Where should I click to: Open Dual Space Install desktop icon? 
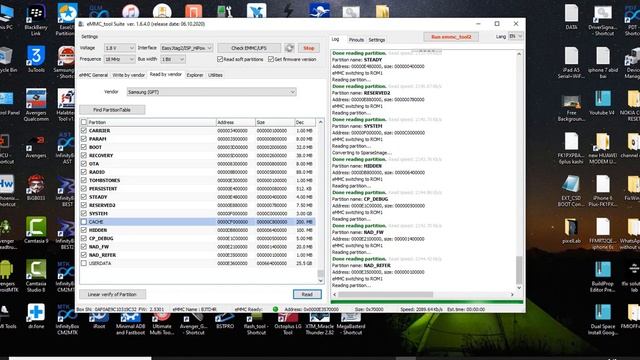coord(602,320)
